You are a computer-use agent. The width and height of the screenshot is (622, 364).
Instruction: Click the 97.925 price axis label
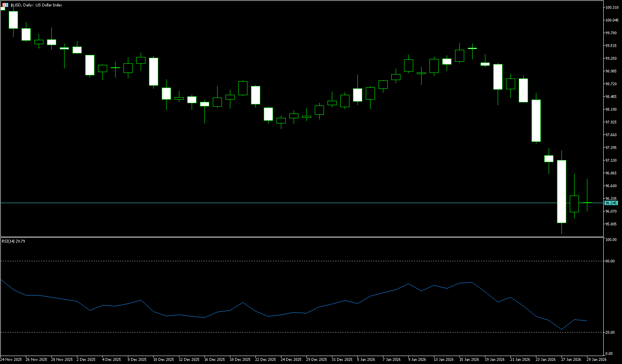click(611, 122)
